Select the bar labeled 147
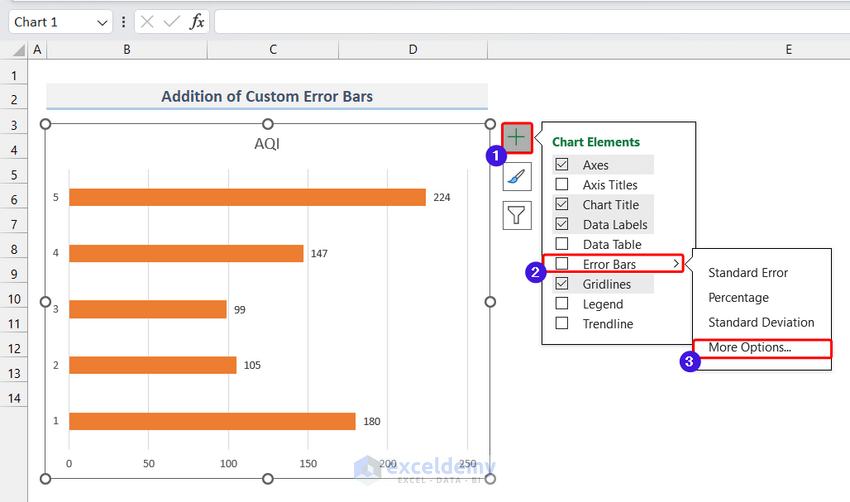This screenshot has height=502, width=850. (186, 254)
